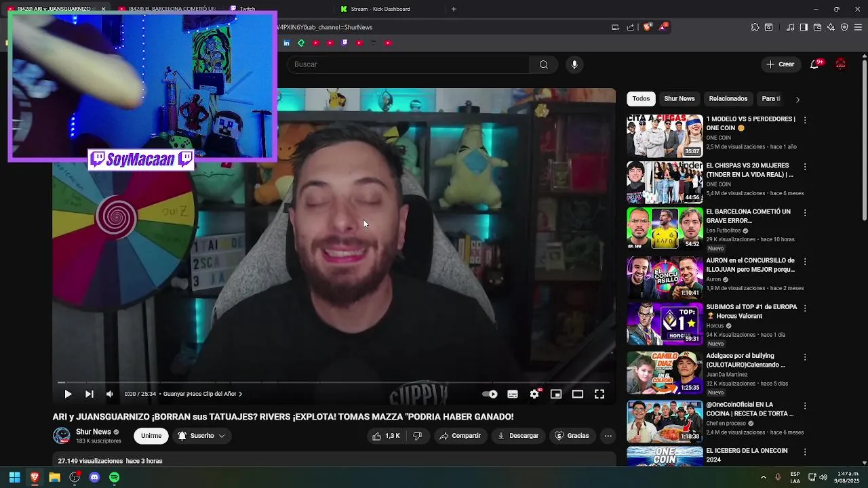Dislike the video with the thumbs-down button
Image resolution: width=868 pixels, height=488 pixels.
tap(418, 436)
